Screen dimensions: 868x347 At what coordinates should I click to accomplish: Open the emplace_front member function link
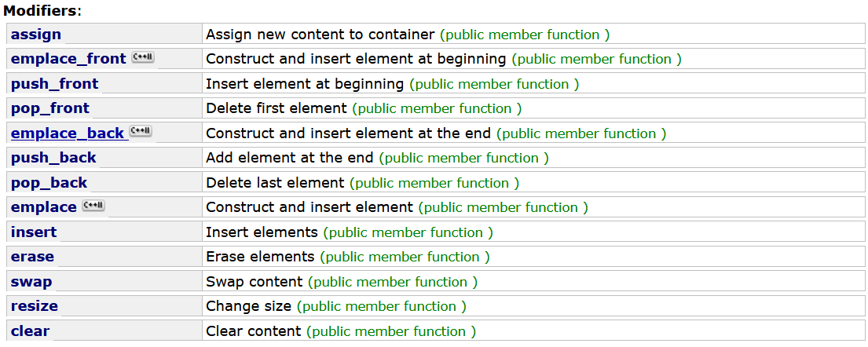click(68, 59)
